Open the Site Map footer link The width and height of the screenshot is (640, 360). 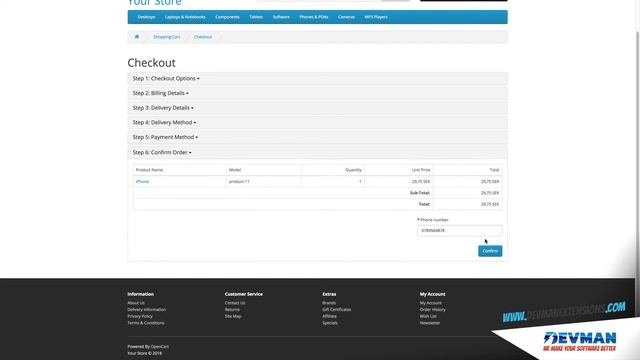coord(233,316)
